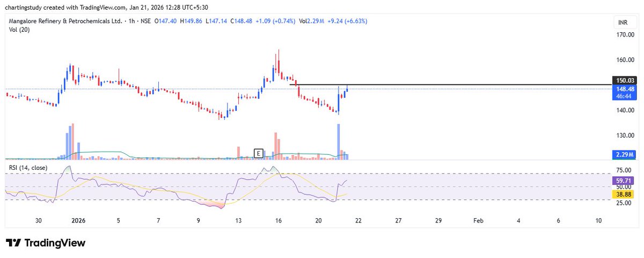Click the earnings 'E' marker on chart
Viewport: 644px width, 258px height.
click(x=259, y=153)
